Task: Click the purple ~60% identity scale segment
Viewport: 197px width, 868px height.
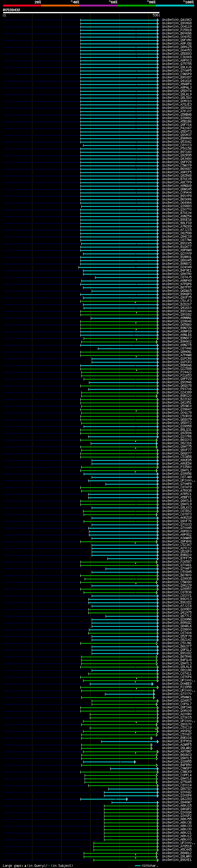Action: pyautogui.click(x=98, y=6)
